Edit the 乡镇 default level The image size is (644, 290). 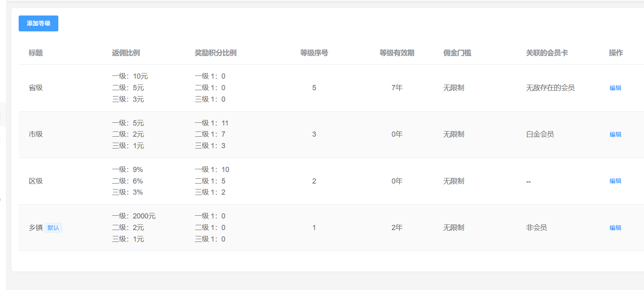615,228
